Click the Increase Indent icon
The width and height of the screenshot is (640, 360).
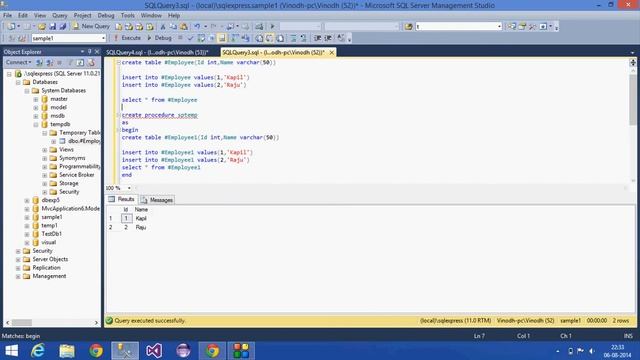(328, 38)
